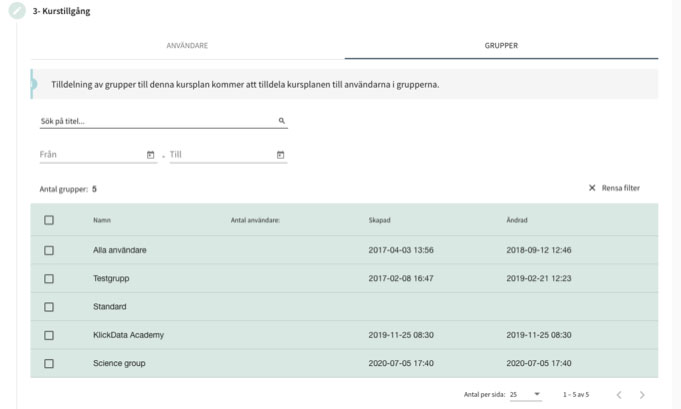Screen dimensions: 681x409
Task: Go to the next page arrow
Action: tap(642, 395)
